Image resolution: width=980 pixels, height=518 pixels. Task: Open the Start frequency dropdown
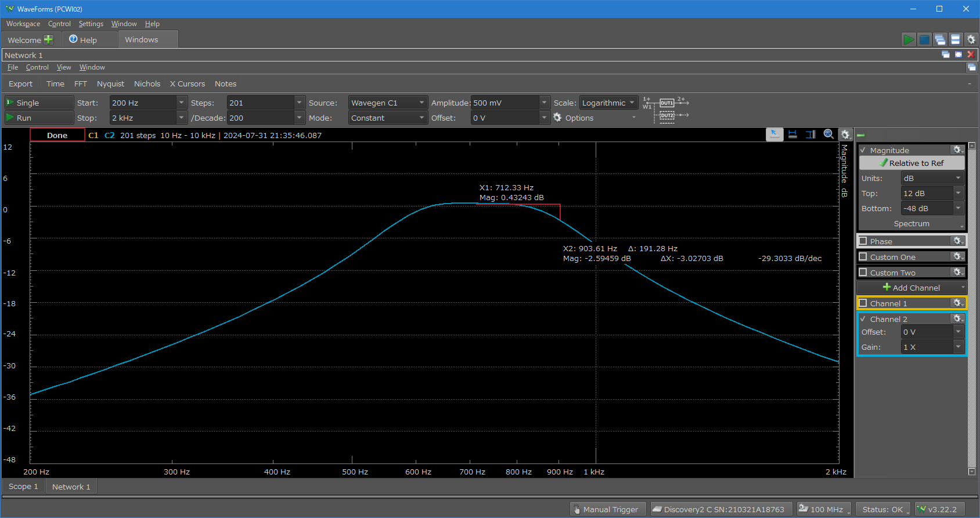pyautogui.click(x=182, y=103)
